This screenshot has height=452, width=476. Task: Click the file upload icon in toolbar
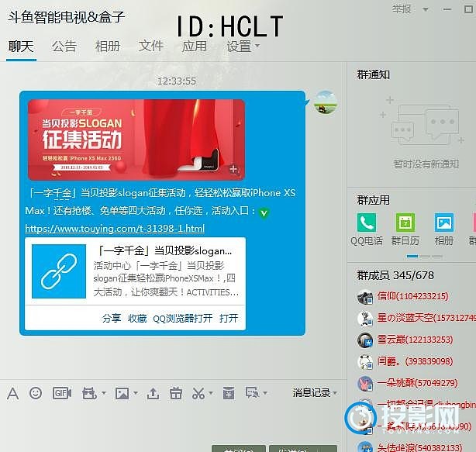point(153,393)
